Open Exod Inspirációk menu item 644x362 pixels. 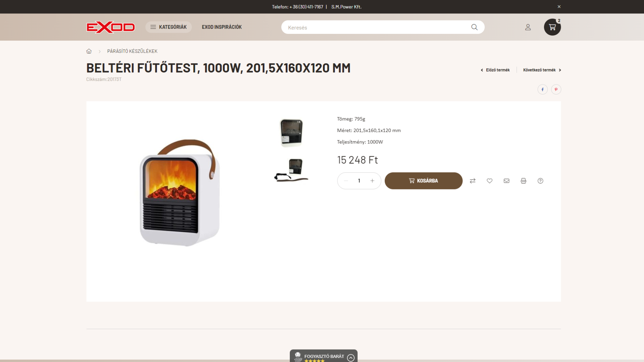coord(222,27)
